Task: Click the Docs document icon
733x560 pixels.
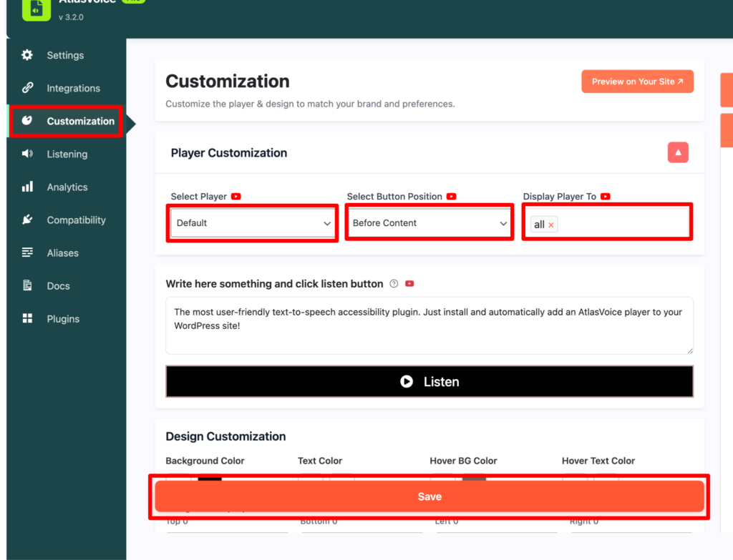Action: pyautogui.click(x=27, y=285)
